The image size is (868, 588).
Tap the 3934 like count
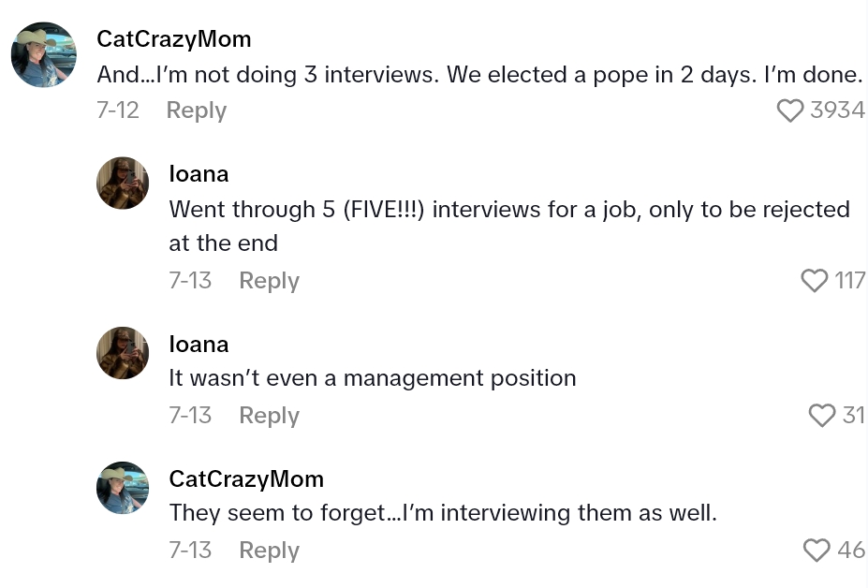click(843, 110)
